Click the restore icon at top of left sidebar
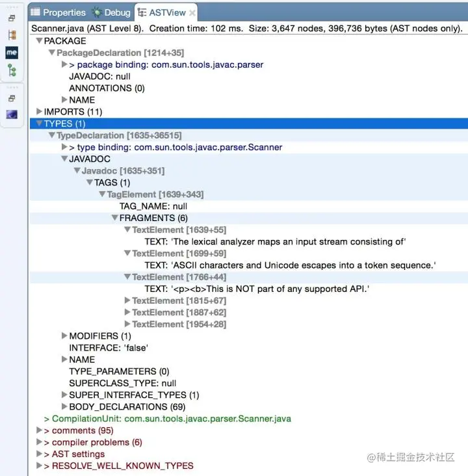 12,18
